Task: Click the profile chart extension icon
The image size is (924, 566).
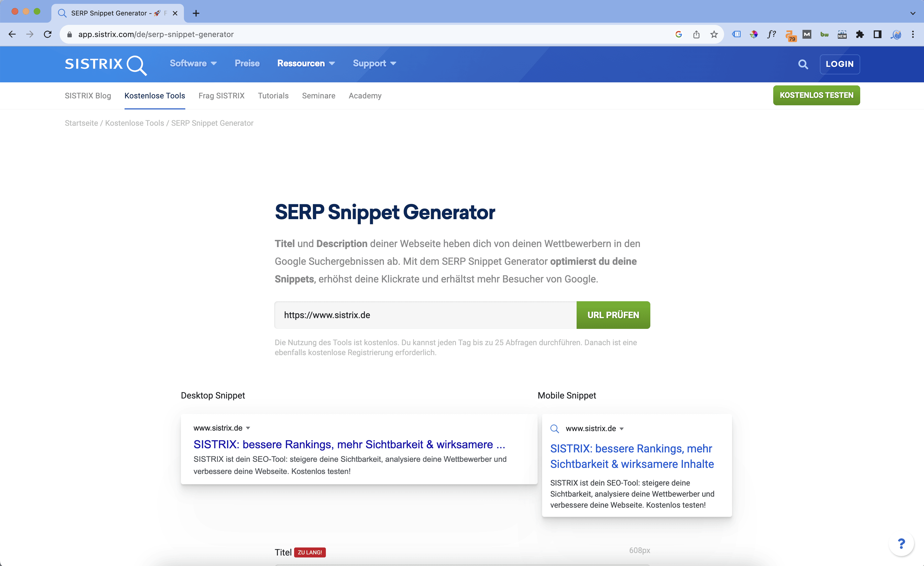Action: (896, 35)
